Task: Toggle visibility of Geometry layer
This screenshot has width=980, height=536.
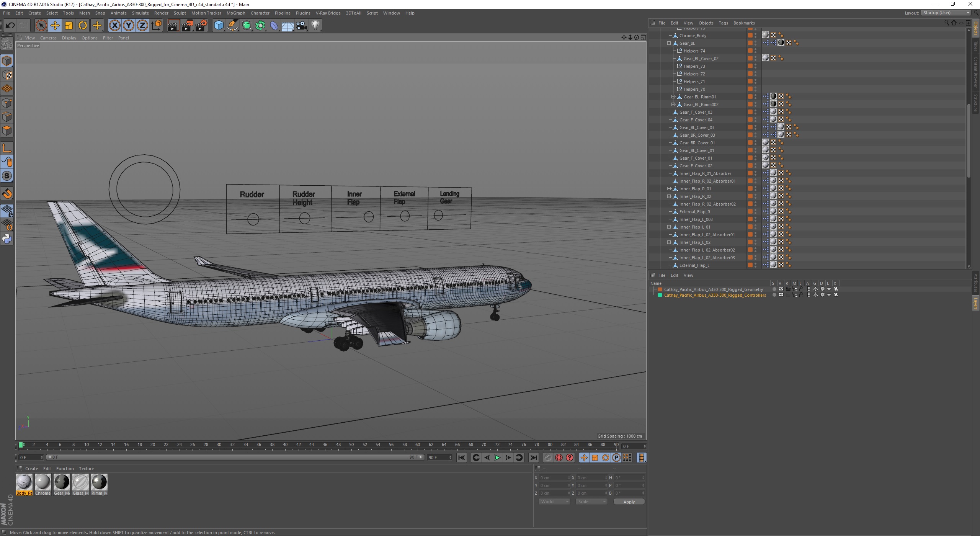Action: pos(781,289)
